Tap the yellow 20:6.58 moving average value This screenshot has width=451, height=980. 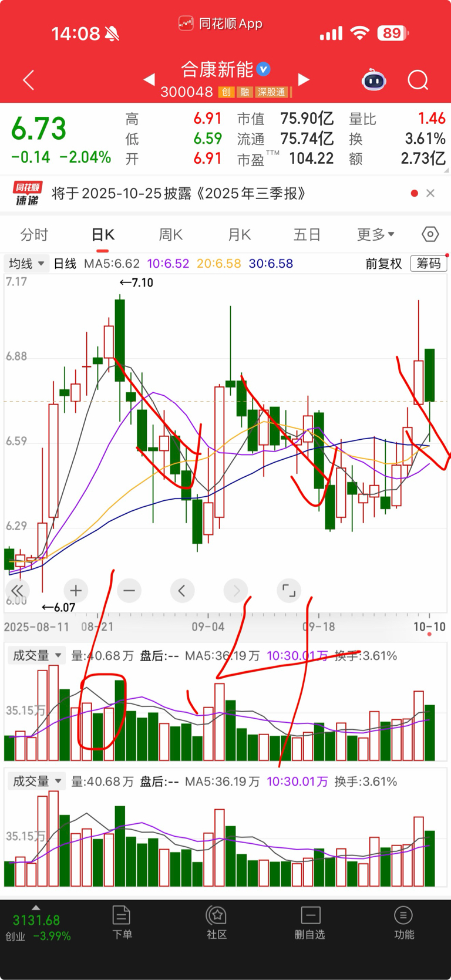coord(219,264)
